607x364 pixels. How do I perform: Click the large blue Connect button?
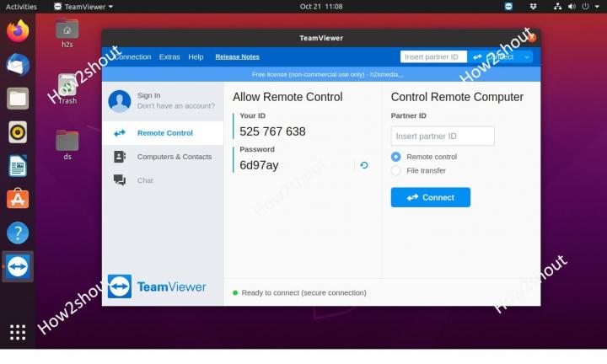[x=430, y=197]
